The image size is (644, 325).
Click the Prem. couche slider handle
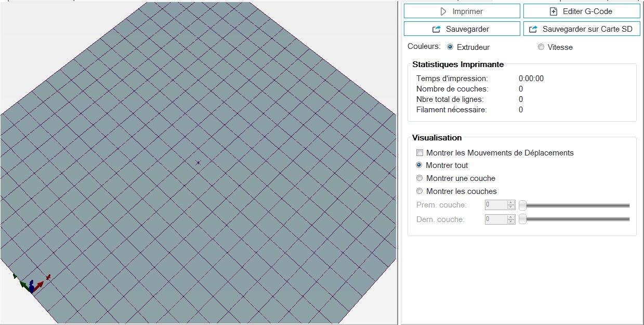(x=523, y=205)
